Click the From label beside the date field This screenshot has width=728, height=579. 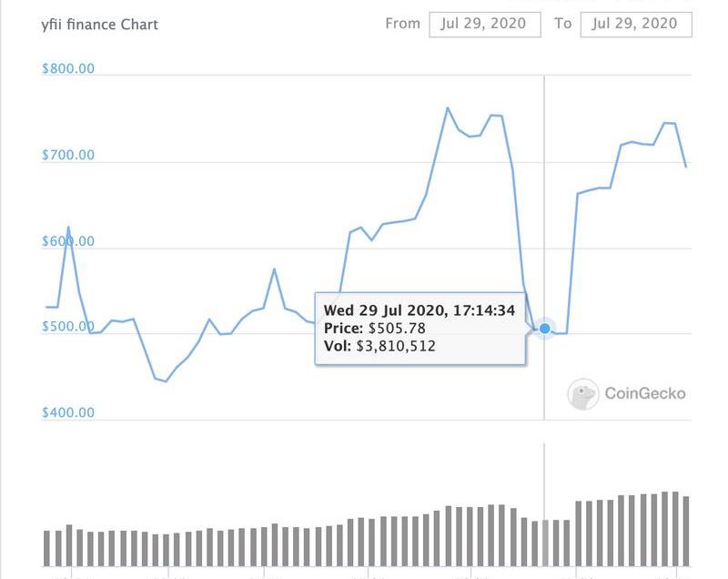tap(402, 24)
